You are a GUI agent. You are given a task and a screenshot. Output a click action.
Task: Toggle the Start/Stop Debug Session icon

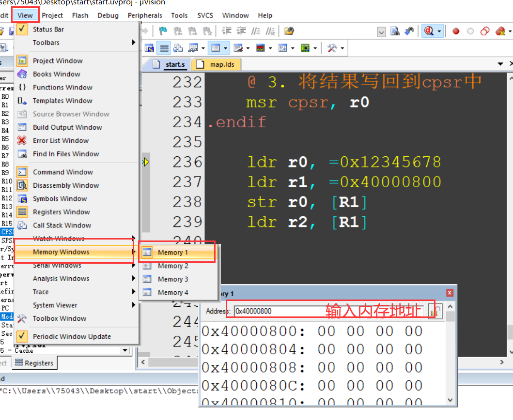pos(429,31)
